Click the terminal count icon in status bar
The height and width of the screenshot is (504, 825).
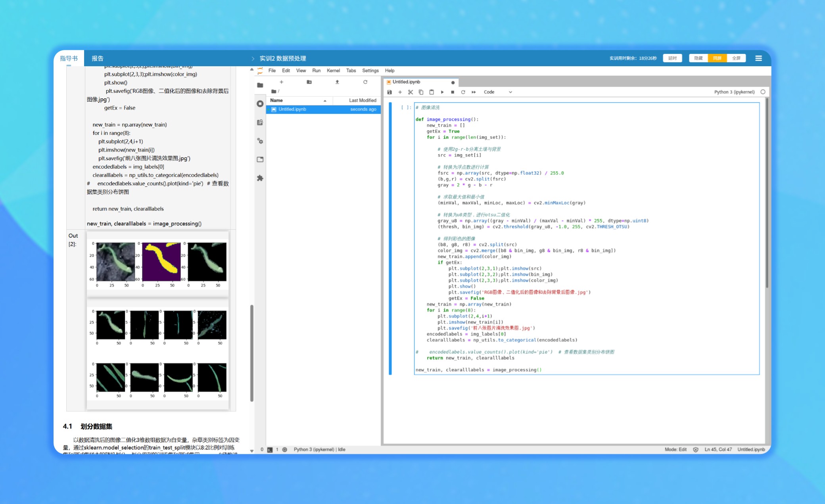coord(270,450)
